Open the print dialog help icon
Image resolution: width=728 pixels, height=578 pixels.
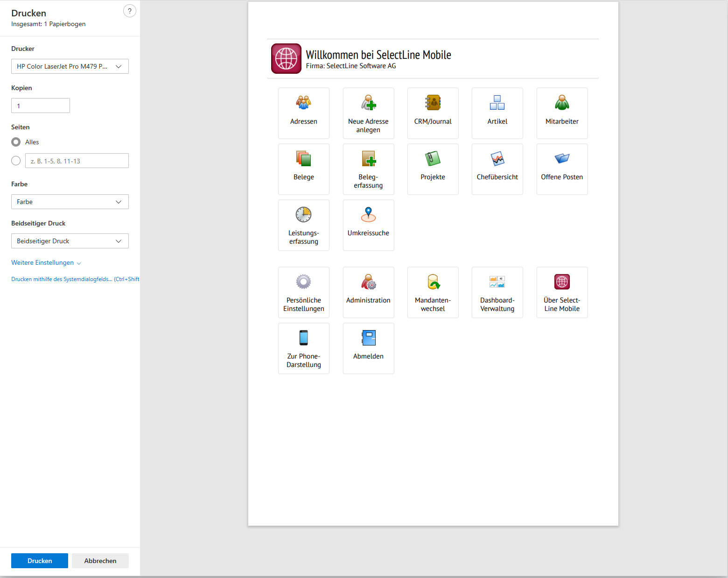(x=130, y=11)
